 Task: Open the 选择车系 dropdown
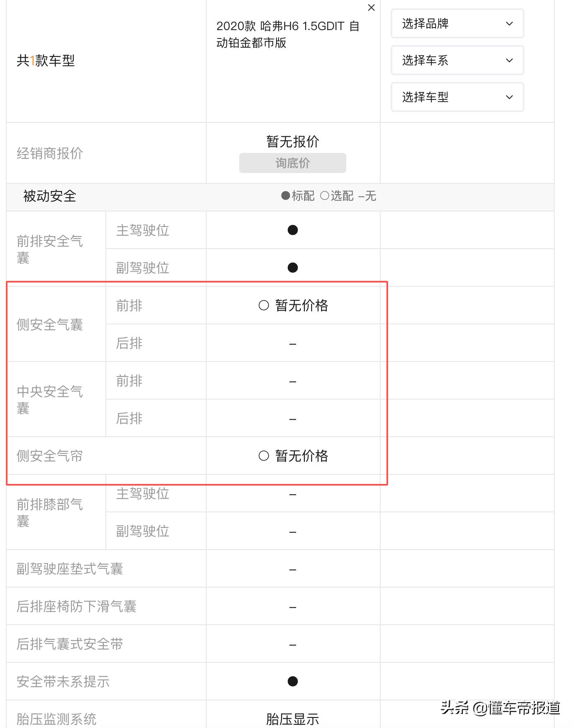click(457, 61)
